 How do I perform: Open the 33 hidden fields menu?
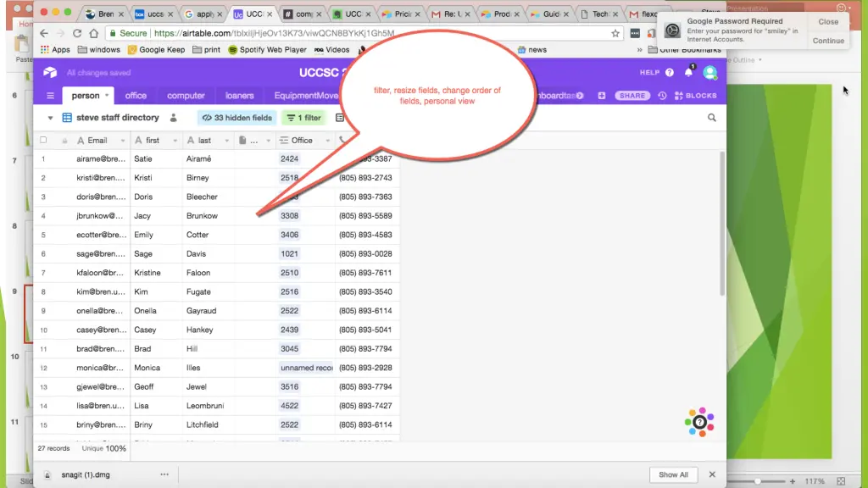click(x=237, y=117)
